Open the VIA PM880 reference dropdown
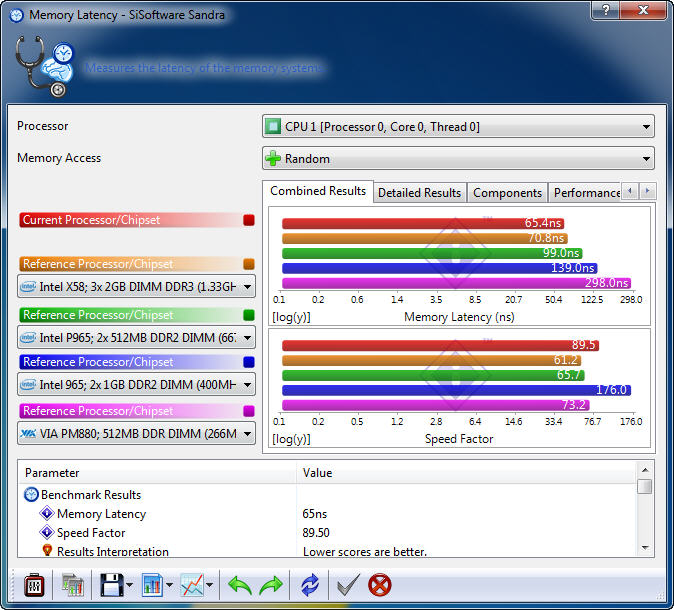This screenshot has height=610, width=674. [x=136, y=433]
